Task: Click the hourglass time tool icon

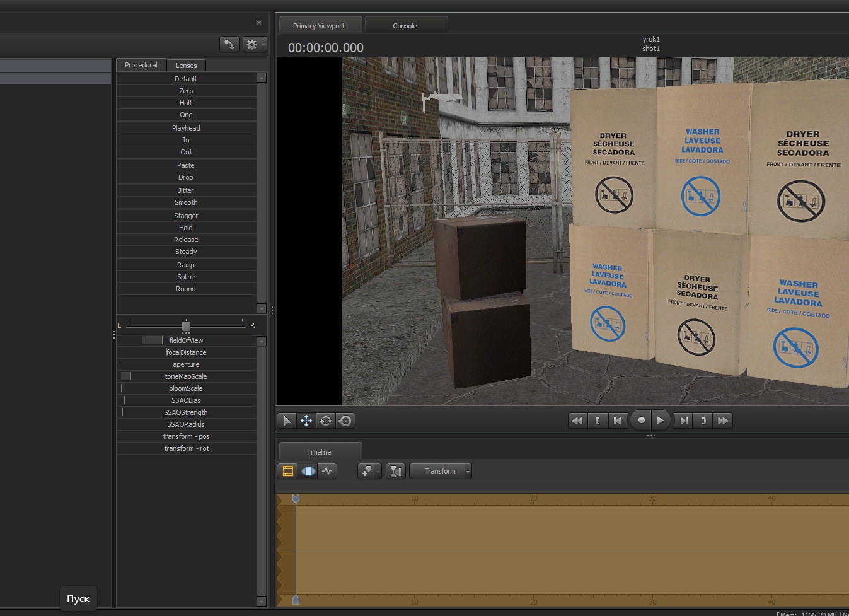Action: click(x=395, y=471)
